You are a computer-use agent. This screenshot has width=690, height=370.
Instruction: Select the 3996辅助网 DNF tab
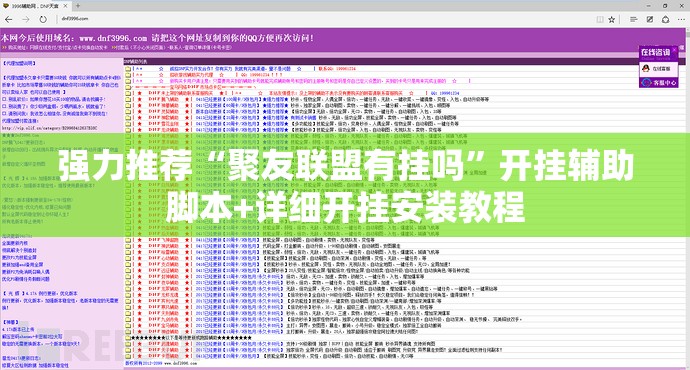(35, 6)
